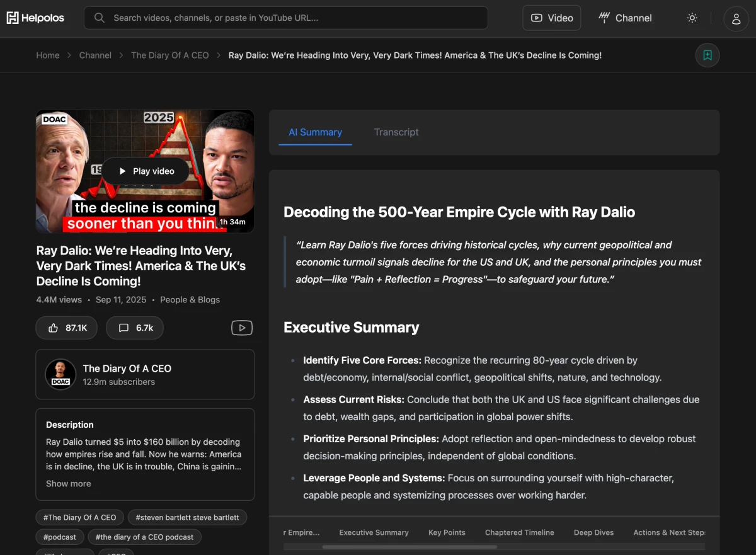Click the '4.4M views' text
Viewport: 756px width, 555px height.
coord(59,300)
